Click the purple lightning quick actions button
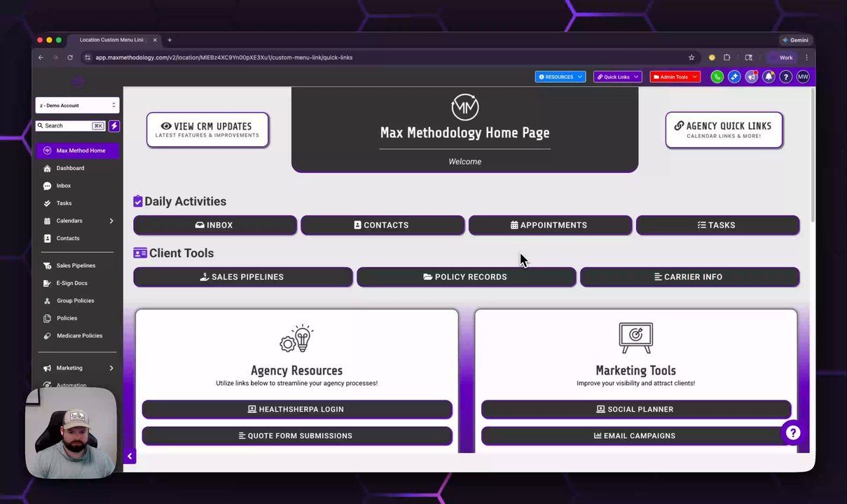 pos(114,126)
